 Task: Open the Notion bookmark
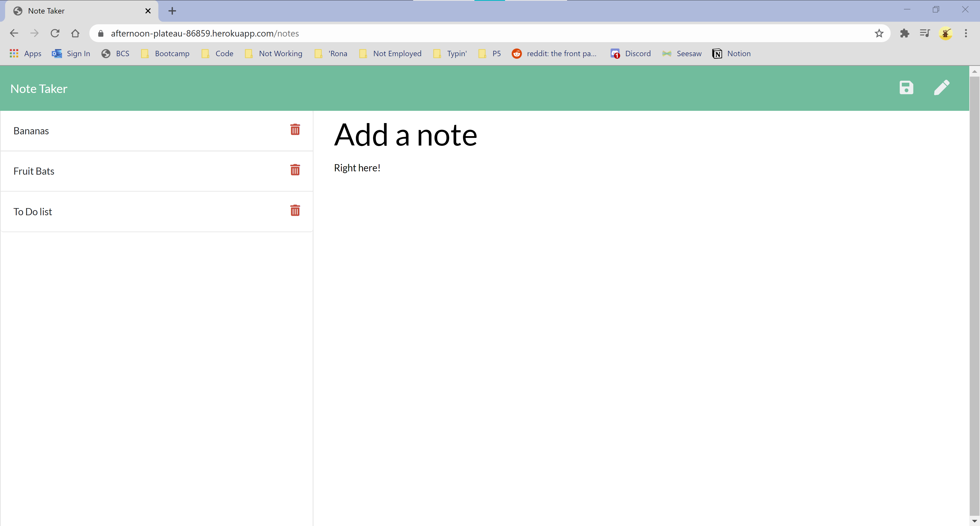tap(731, 54)
